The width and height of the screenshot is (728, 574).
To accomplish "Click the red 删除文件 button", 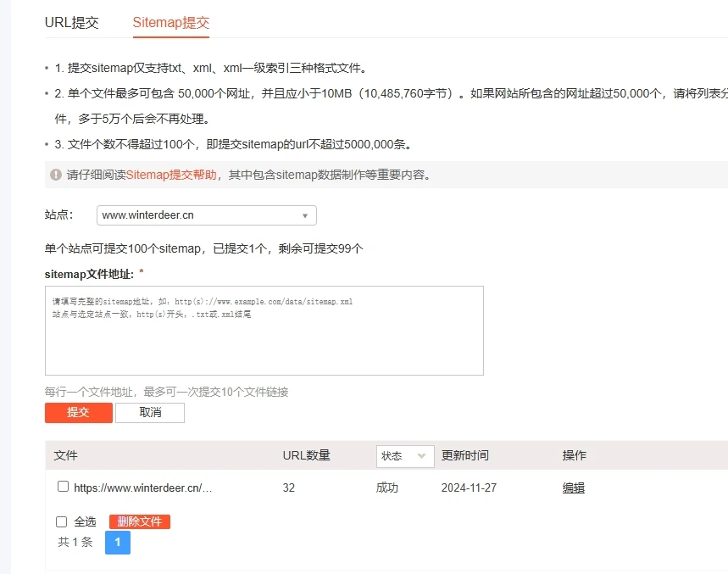I will pos(140,522).
